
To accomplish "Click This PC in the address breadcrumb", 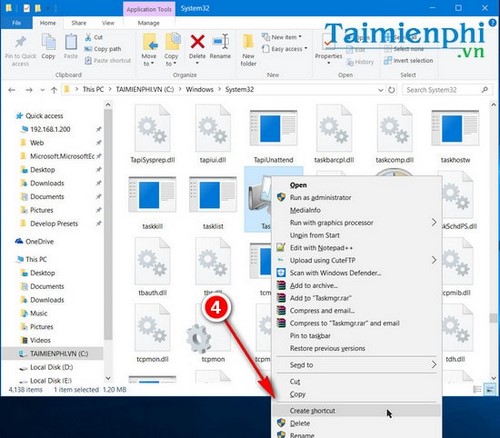I will pos(93,89).
